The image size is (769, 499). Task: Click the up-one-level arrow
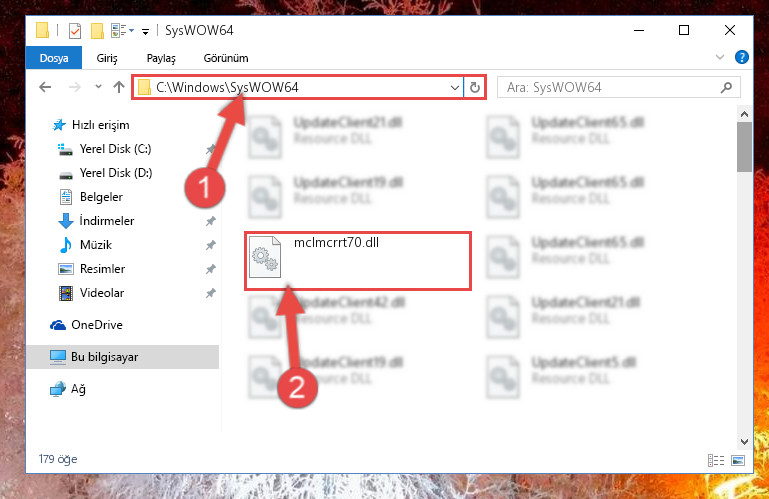pyautogui.click(x=119, y=87)
